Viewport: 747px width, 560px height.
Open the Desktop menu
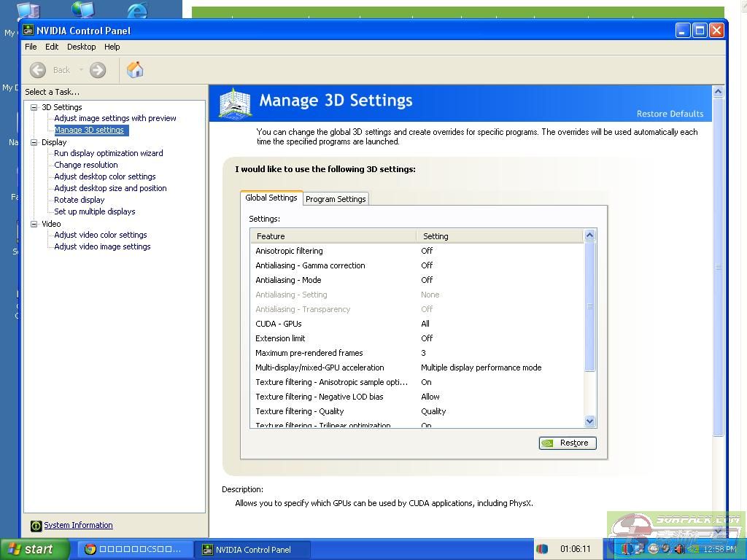pos(81,47)
